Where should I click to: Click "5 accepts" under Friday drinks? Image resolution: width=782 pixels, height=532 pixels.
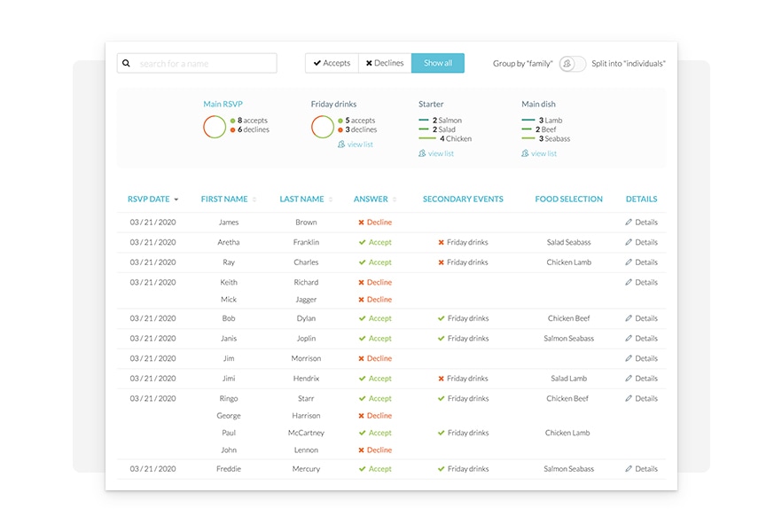click(x=360, y=121)
